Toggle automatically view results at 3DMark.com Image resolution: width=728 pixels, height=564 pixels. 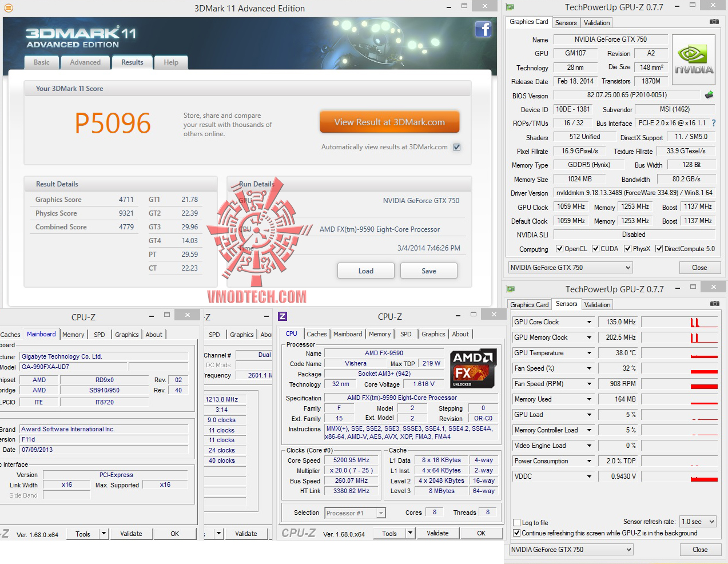click(456, 147)
